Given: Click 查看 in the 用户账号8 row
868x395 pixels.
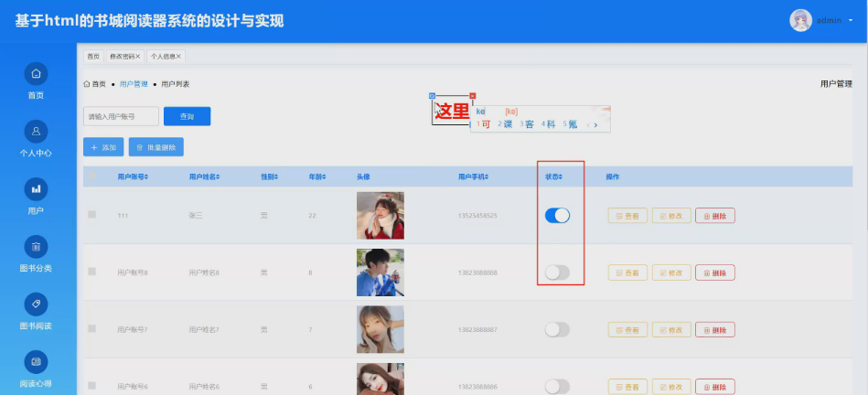Looking at the screenshot, I should 627,272.
